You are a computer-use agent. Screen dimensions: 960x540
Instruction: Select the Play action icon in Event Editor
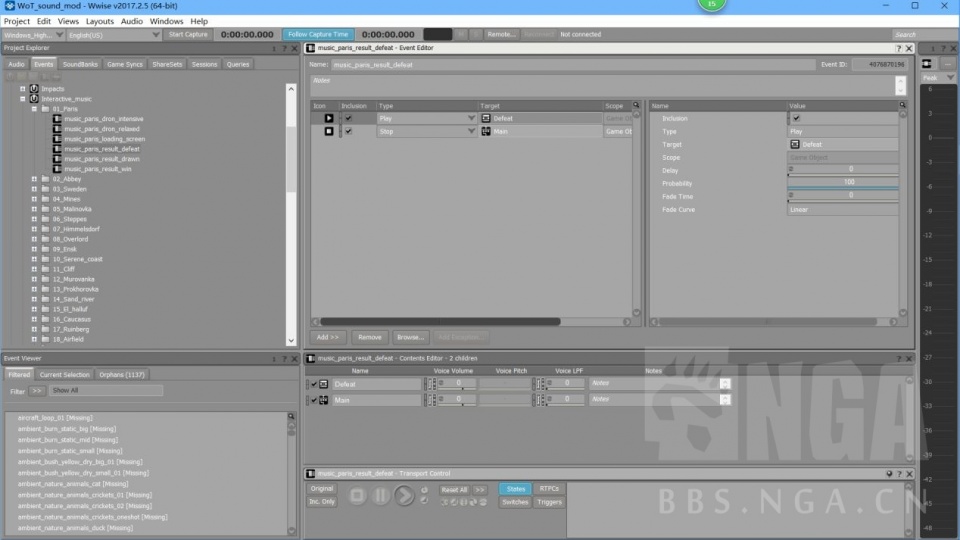click(329, 118)
